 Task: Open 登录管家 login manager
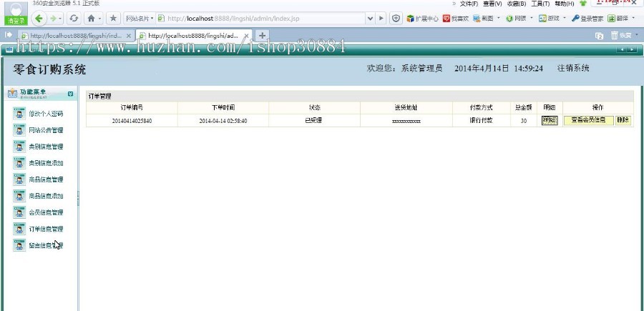pyautogui.click(x=587, y=19)
